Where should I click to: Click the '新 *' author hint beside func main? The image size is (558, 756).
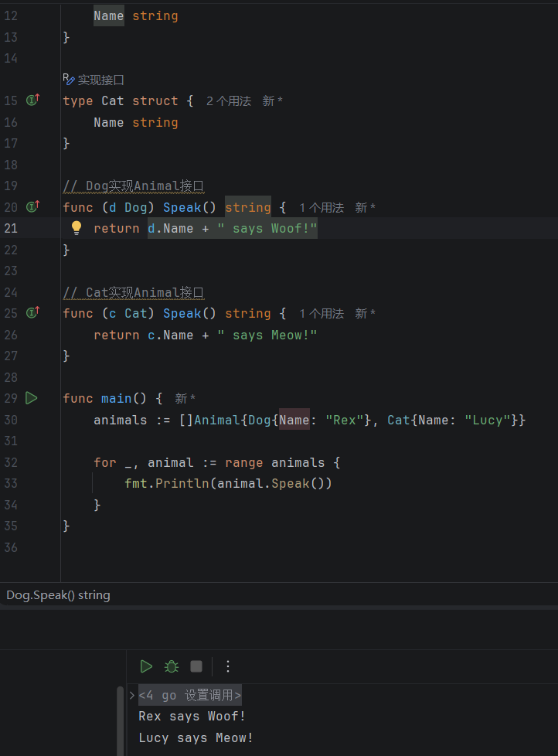(x=185, y=398)
